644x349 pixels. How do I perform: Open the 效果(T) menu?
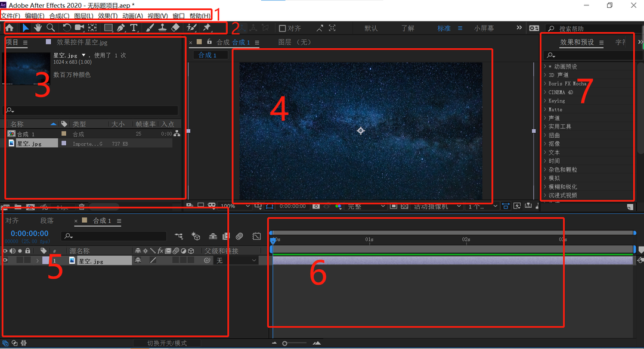108,15
